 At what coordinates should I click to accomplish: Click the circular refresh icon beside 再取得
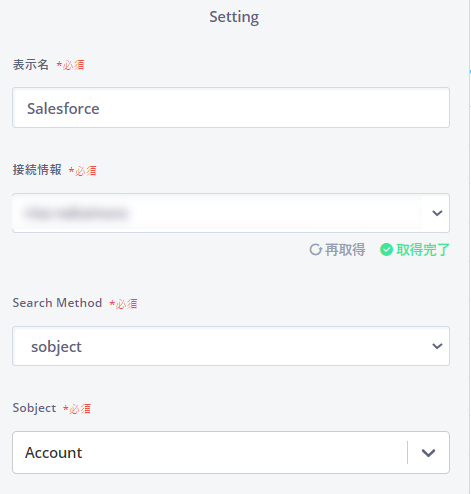pos(315,250)
